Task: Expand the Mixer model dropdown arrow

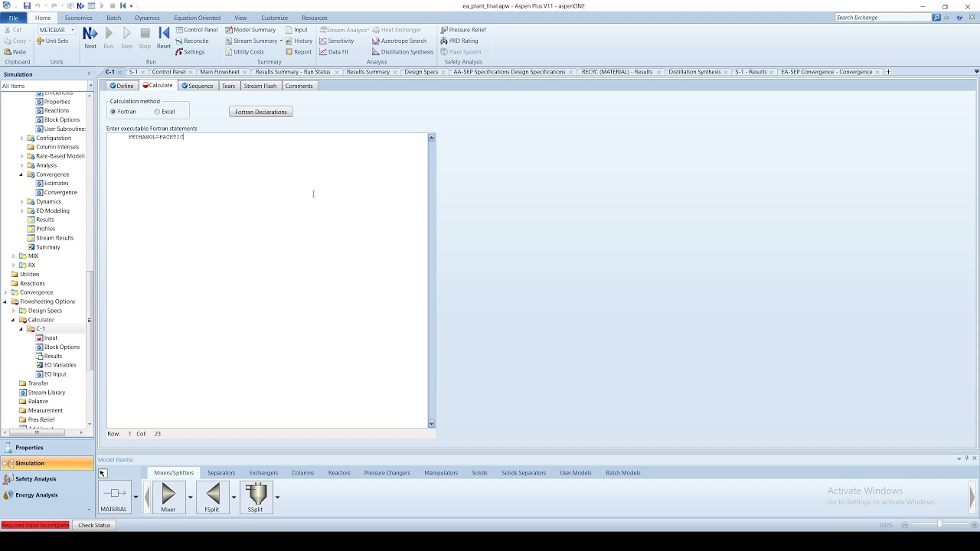Action: pyautogui.click(x=190, y=497)
